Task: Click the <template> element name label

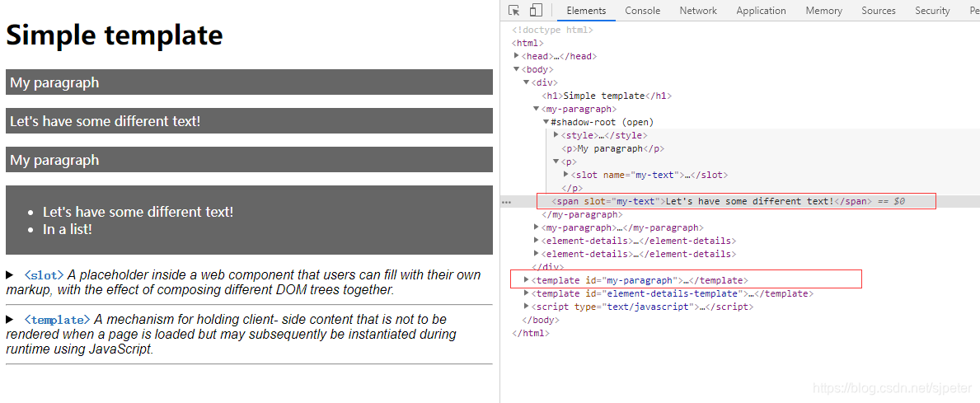Action: coord(58,319)
